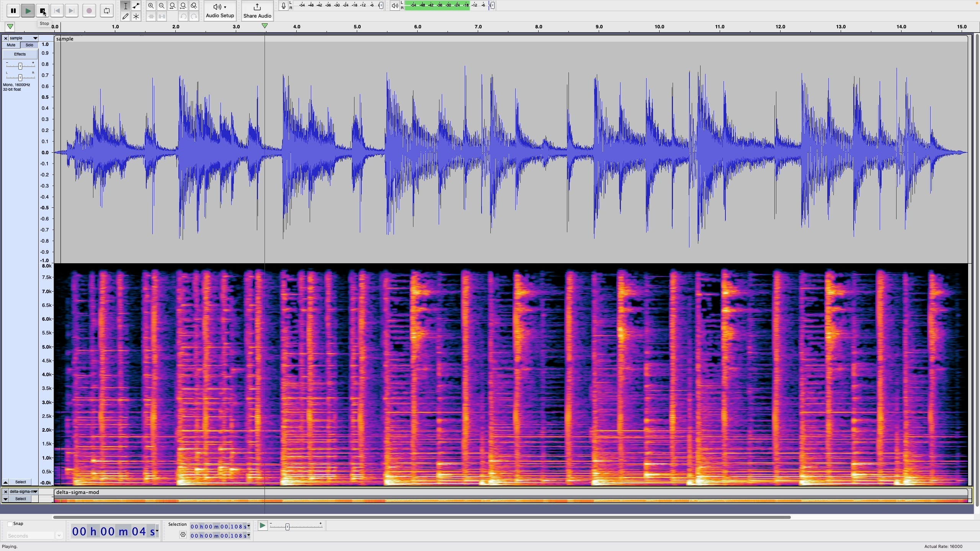Enable the Snap checkbox
The width and height of the screenshot is (980, 551).
(x=10, y=523)
